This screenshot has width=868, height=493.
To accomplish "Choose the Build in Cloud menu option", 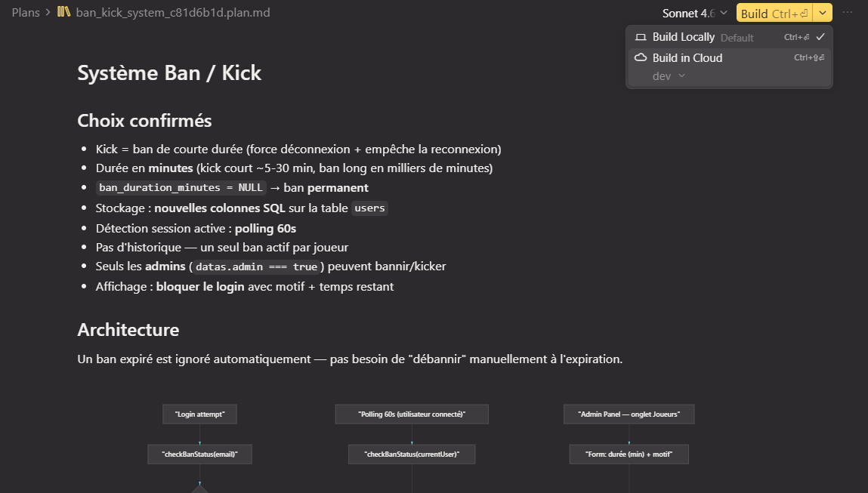I will pyautogui.click(x=687, y=58).
